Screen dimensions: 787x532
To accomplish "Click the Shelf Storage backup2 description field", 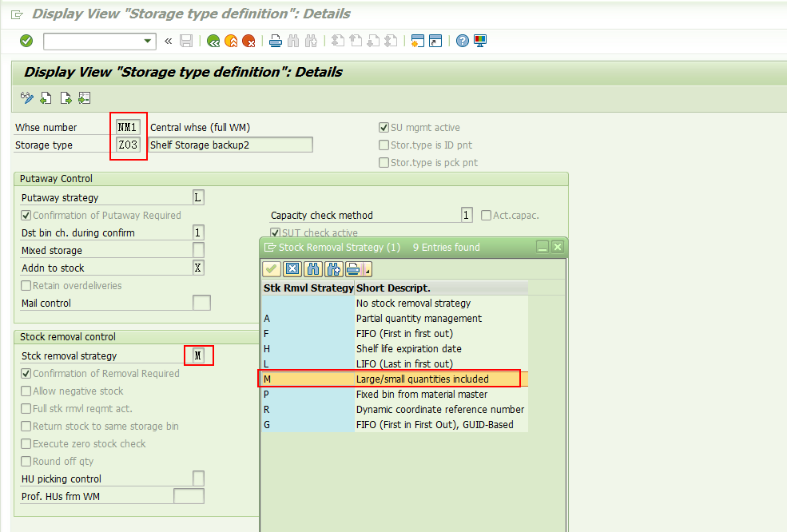I will (x=230, y=145).
